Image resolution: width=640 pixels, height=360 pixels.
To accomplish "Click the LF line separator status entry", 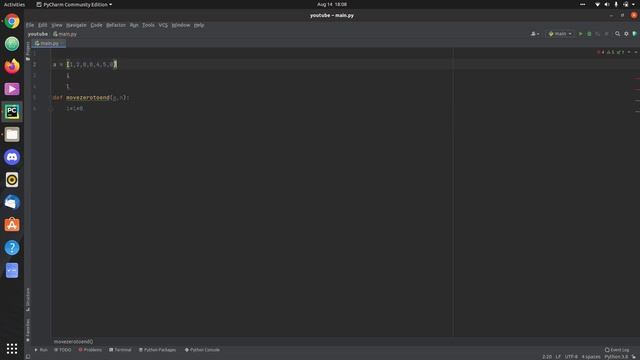I will click(558, 357).
